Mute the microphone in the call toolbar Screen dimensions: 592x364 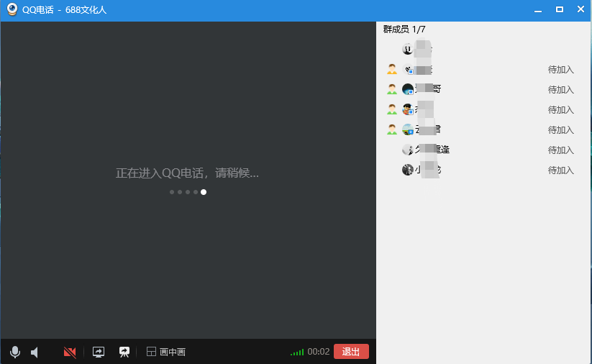click(x=15, y=352)
